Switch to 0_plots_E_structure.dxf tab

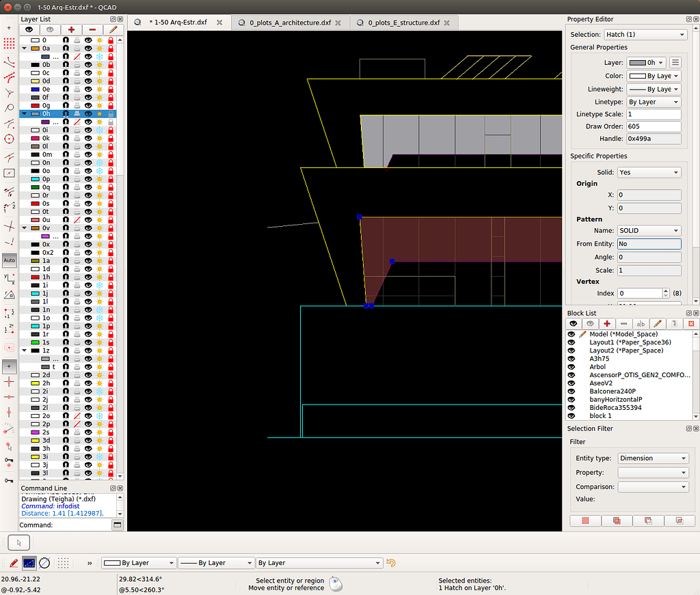click(403, 23)
